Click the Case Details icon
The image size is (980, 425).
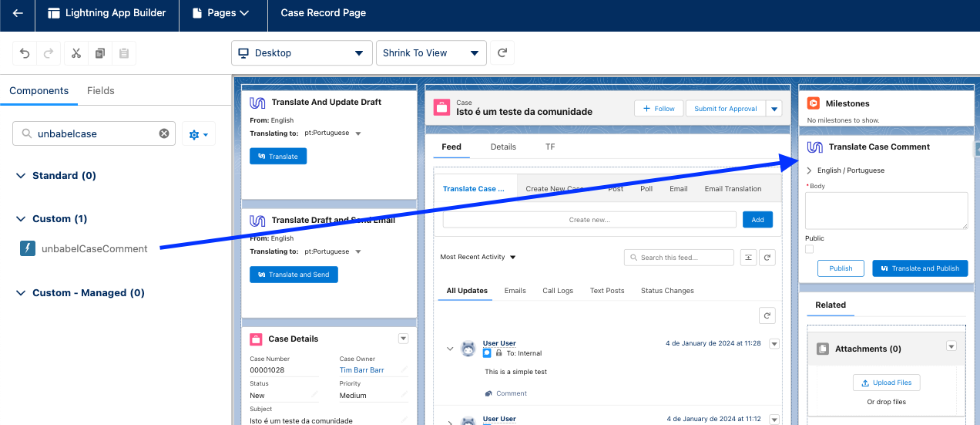click(257, 339)
